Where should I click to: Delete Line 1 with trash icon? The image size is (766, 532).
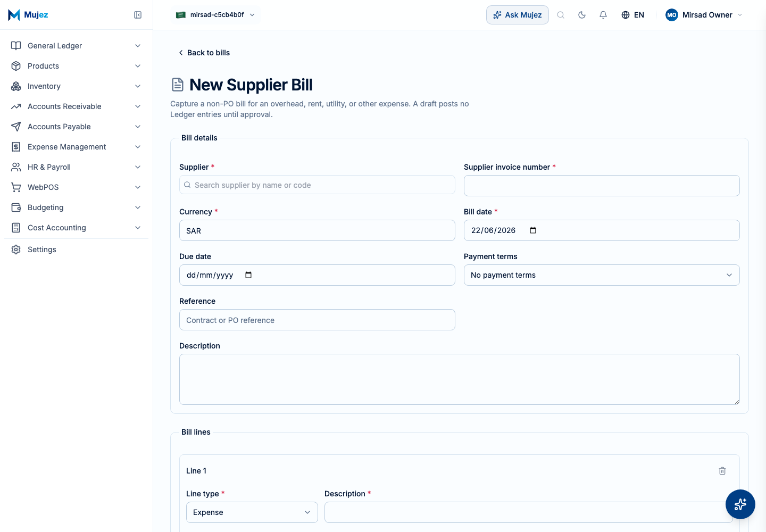722,471
